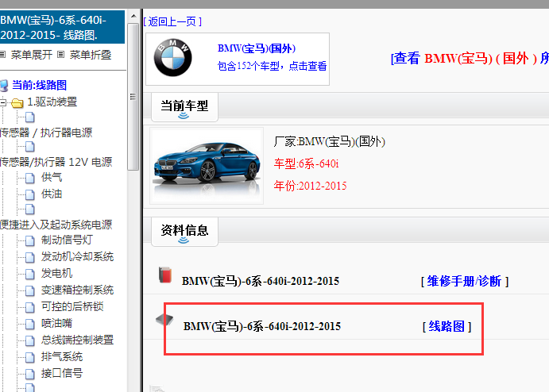The height and width of the screenshot is (392, 549).
Task: Click the 菜单折叠 square icon
Action: click(61, 55)
